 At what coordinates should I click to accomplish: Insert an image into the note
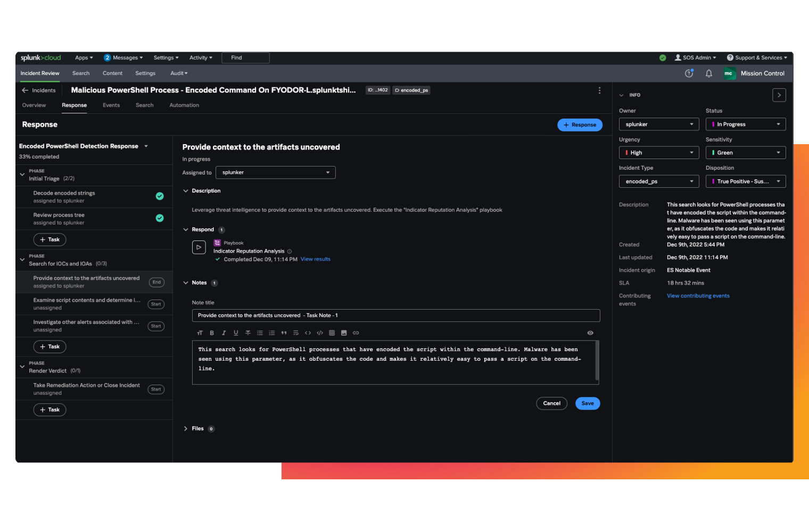[344, 332]
